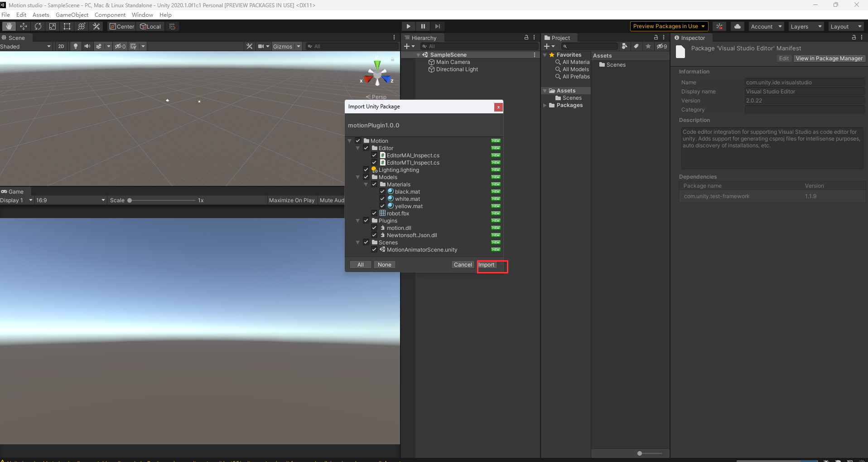Open the cloud services icon
The height and width of the screenshot is (462, 868).
point(737,26)
